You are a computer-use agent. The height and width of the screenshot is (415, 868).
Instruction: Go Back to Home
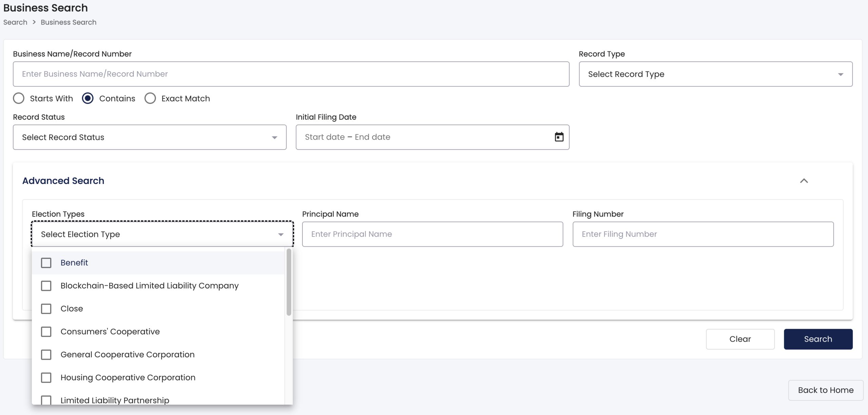pos(826,390)
